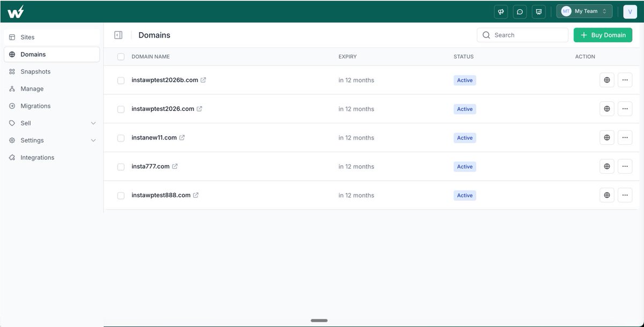Open the instawptest888.com domain link
Screen dimensions: 644x327
(161, 195)
